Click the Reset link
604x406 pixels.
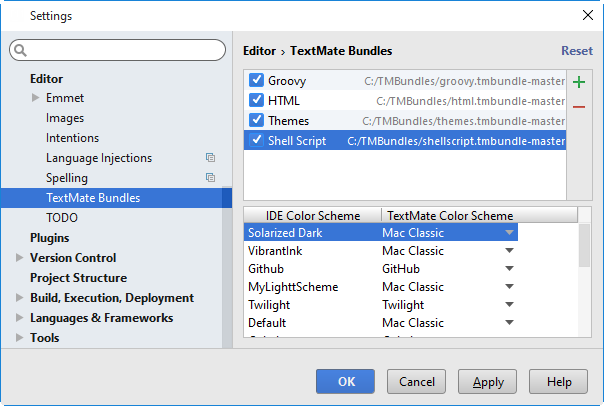click(577, 51)
